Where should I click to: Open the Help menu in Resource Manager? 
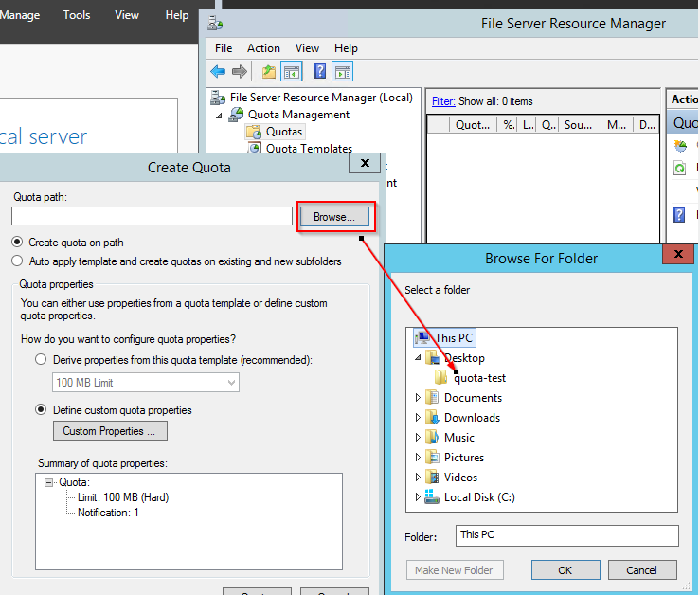[x=346, y=48]
